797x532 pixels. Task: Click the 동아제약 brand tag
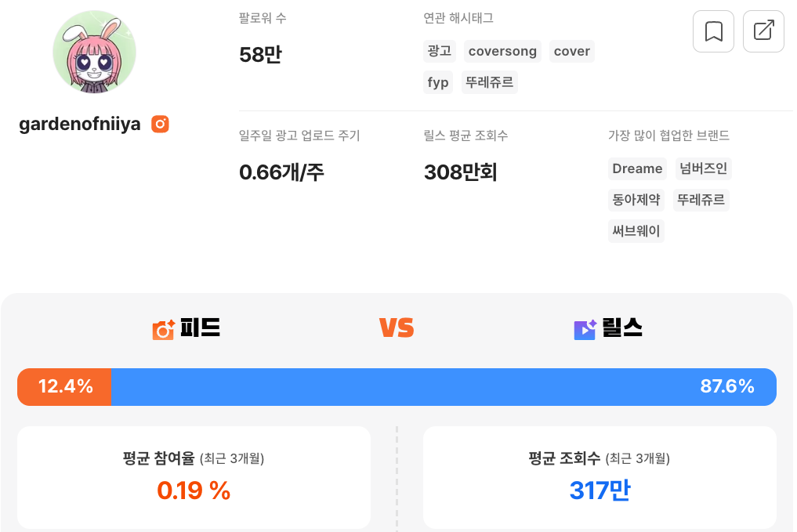[x=636, y=200]
